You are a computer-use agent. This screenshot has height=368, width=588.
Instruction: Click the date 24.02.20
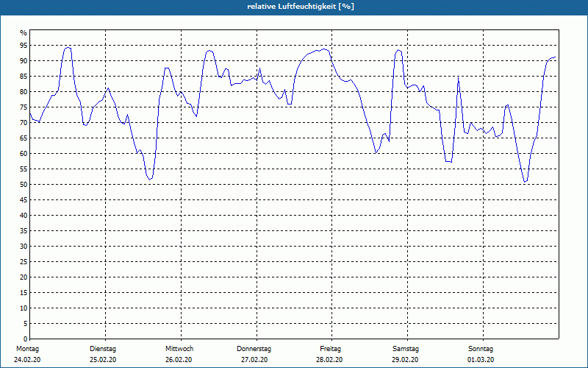pyautogui.click(x=27, y=360)
